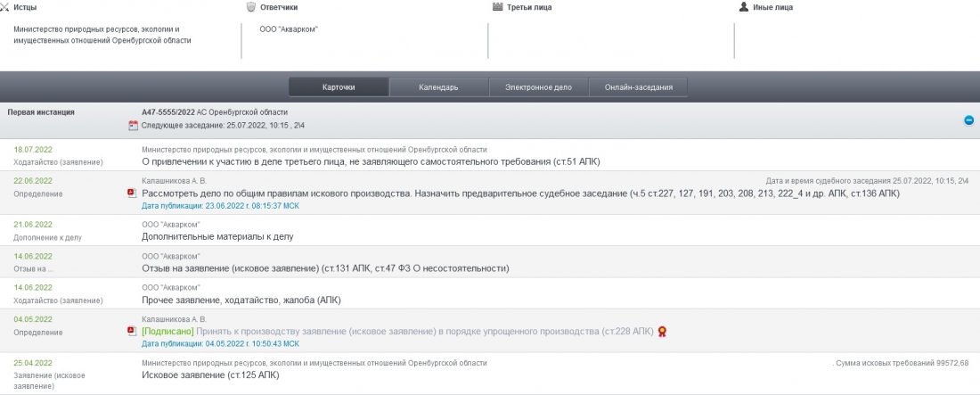Open the Календарь tab
The width and height of the screenshot is (980, 395).
[438, 87]
